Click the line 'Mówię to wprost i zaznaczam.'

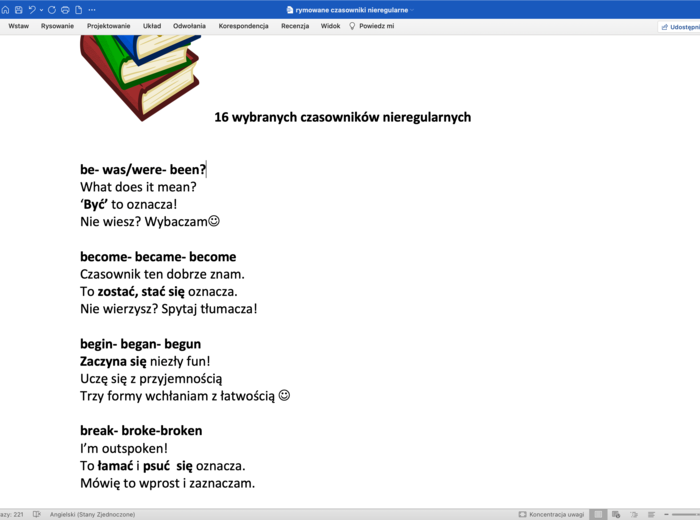pyautogui.click(x=167, y=483)
